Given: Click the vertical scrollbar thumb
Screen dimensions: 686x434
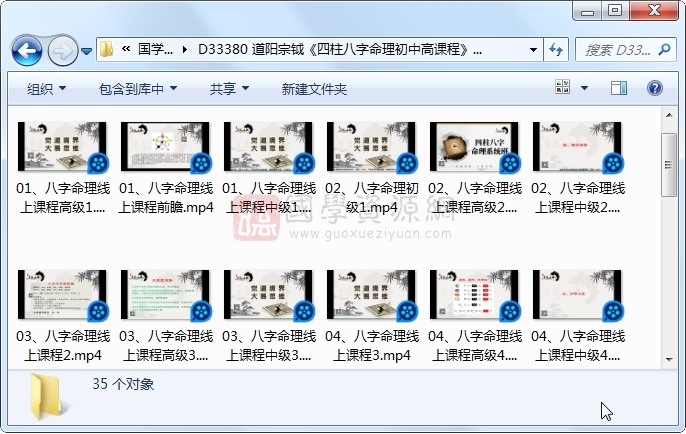Looking at the screenshot, I should pyautogui.click(x=669, y=165).
